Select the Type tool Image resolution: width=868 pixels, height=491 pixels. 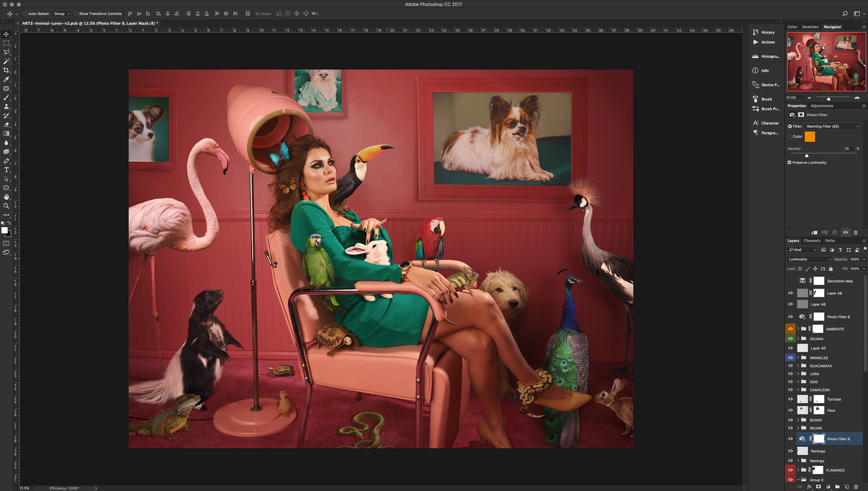coord(6,170)
